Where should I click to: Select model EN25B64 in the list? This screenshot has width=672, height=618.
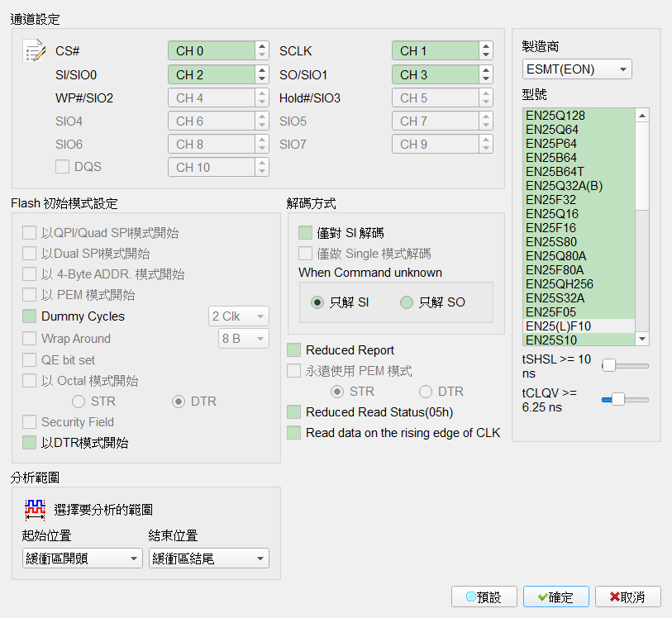pyautogui.click(x=579, y=158)
